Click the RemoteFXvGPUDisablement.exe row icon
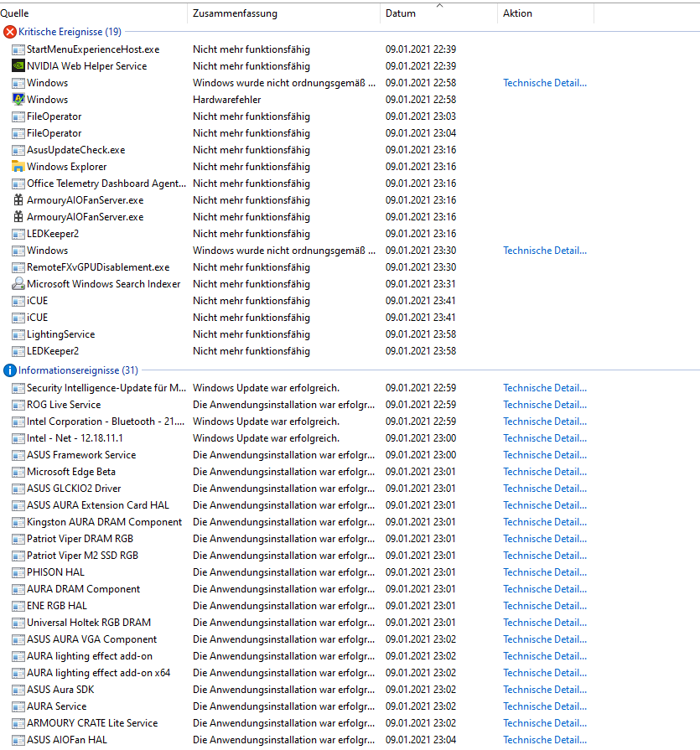Screen dimensions: 700x750 tap(18, 267)
